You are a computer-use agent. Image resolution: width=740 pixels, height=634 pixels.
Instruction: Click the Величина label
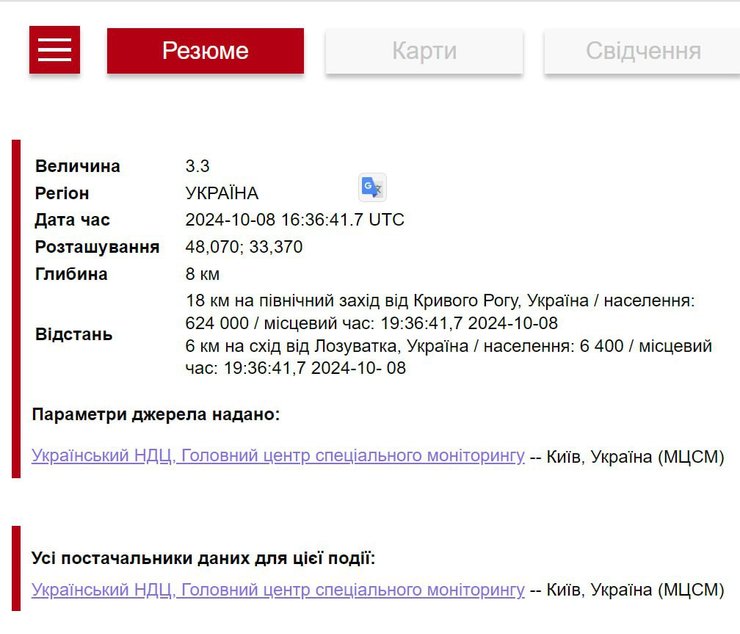coord(78,166)
